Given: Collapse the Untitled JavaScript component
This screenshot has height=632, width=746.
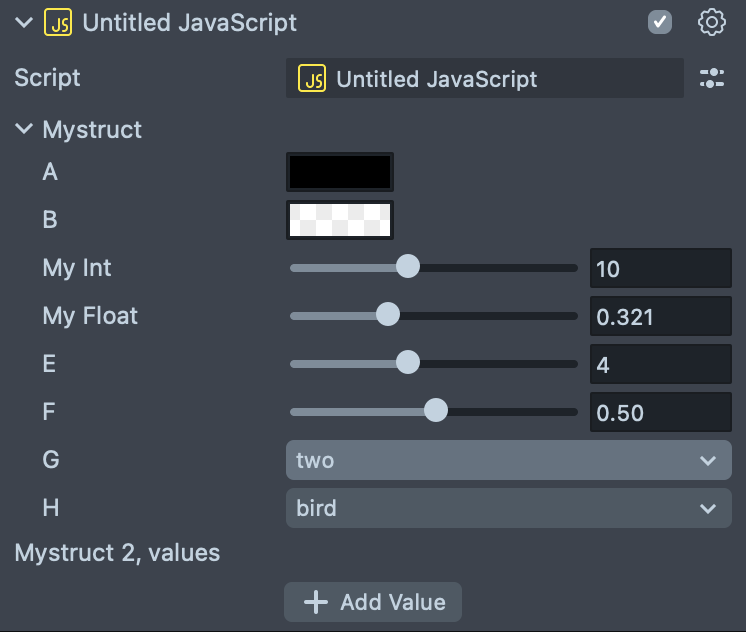Looking at the screenshot, I should tap(24, 23).
